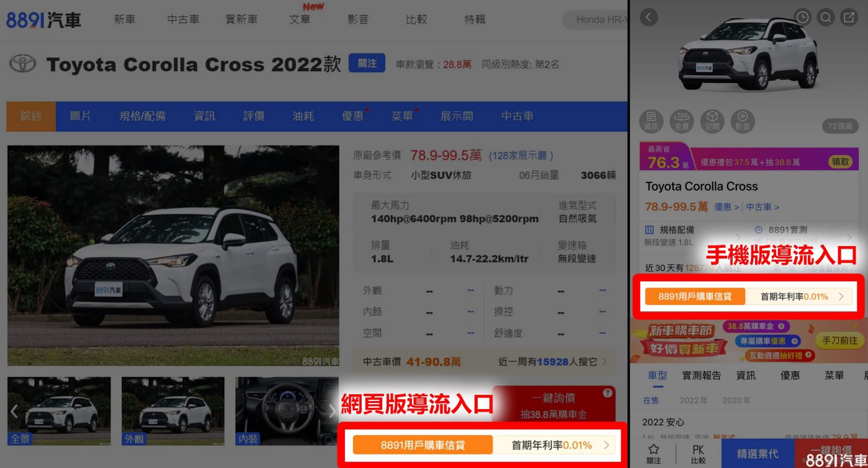Image resolution: width=868 pixels, height=468 pixels.
Task: Open the 實測報告 mobile tab
Action: coord(701,375)
